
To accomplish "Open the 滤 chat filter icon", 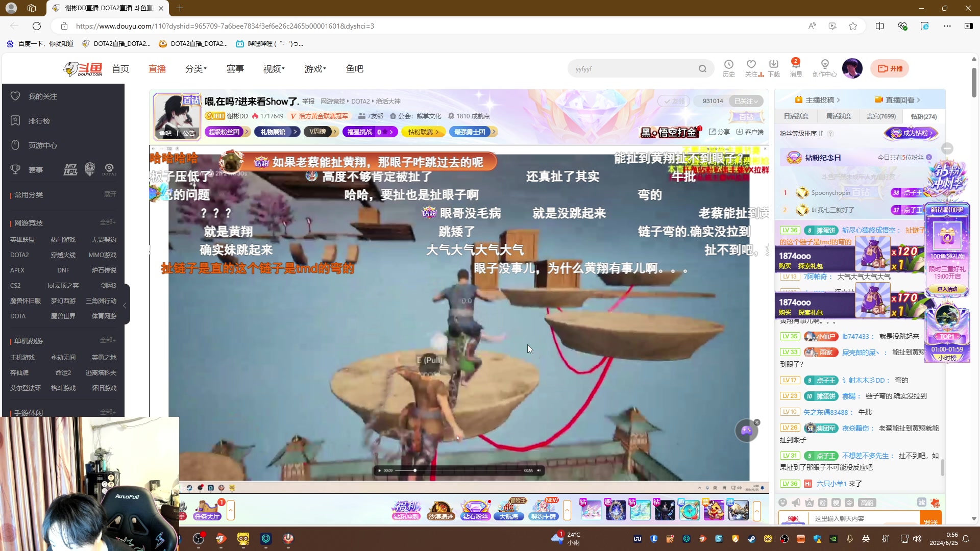I will point(921,503).
